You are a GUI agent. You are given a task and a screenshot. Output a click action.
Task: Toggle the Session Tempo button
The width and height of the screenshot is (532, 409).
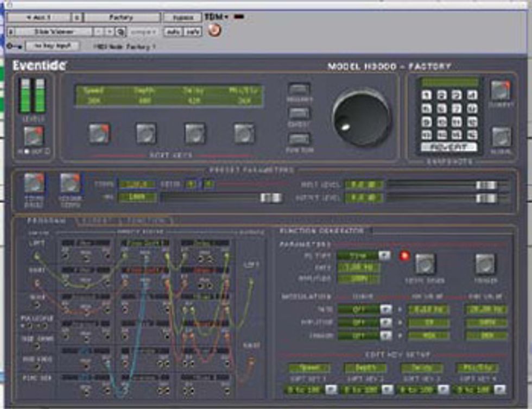70,184
